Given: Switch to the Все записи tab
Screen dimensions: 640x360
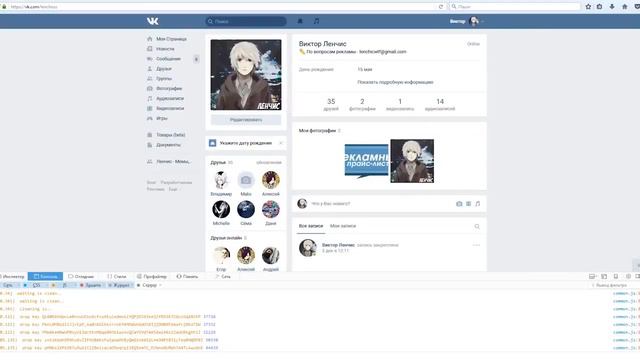Looking at the screenshot, I should pos(311,226).
